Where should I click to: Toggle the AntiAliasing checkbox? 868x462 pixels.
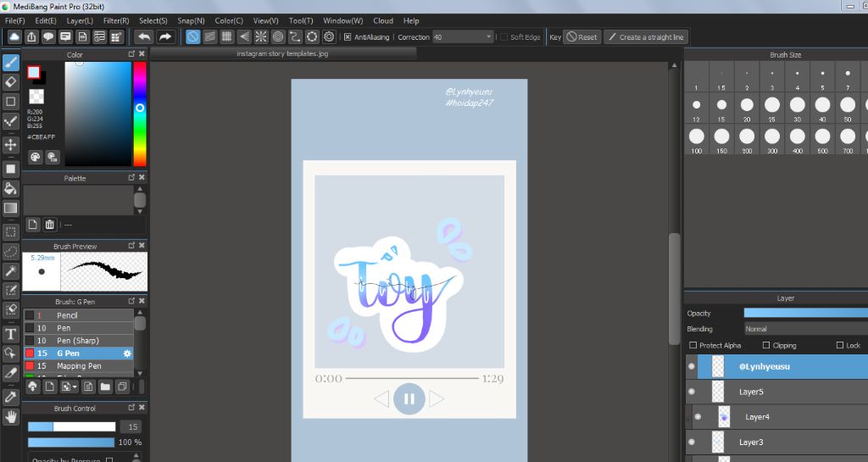pos(347,37)
